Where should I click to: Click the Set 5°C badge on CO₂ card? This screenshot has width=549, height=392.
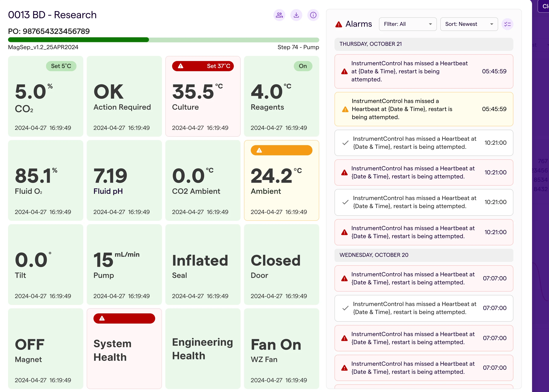click(61, 66)
